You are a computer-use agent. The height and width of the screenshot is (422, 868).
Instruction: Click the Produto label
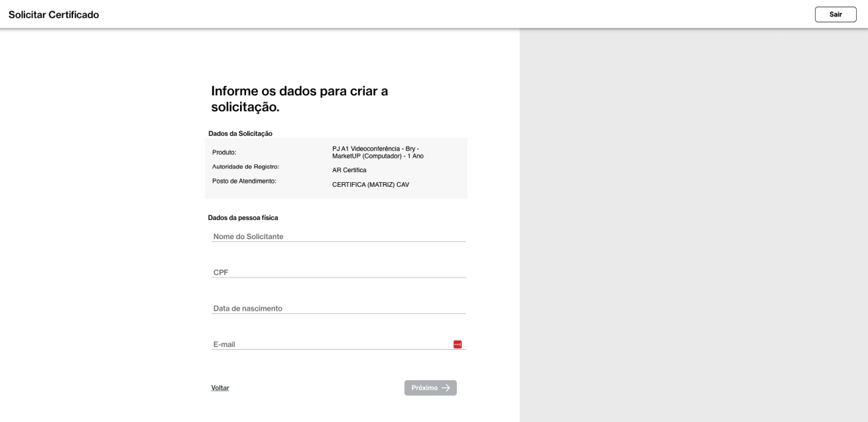click(224, 152)
